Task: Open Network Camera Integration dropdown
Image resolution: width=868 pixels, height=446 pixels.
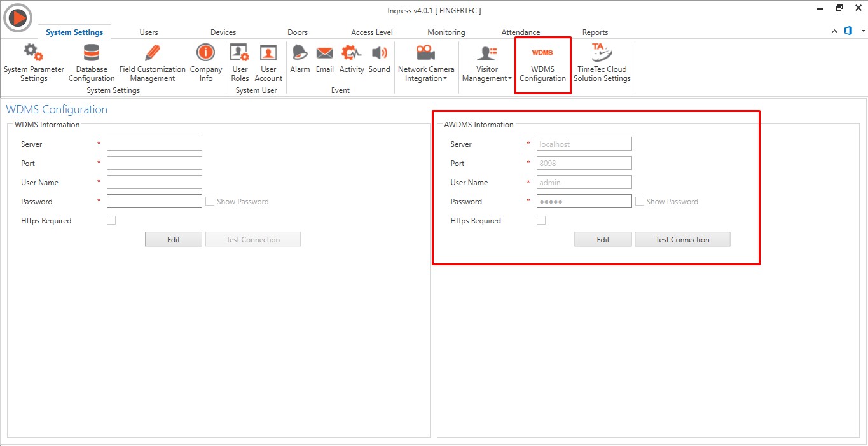Action: (x=426, y=63)
